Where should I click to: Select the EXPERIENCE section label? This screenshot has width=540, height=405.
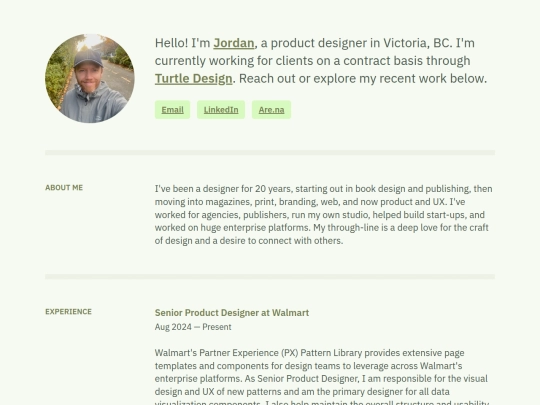pos(68,312)
